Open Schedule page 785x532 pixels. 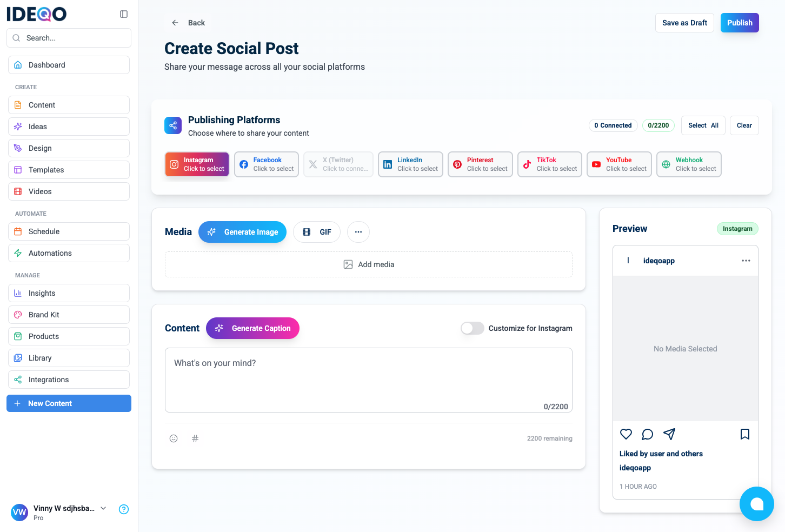(69, 231)
